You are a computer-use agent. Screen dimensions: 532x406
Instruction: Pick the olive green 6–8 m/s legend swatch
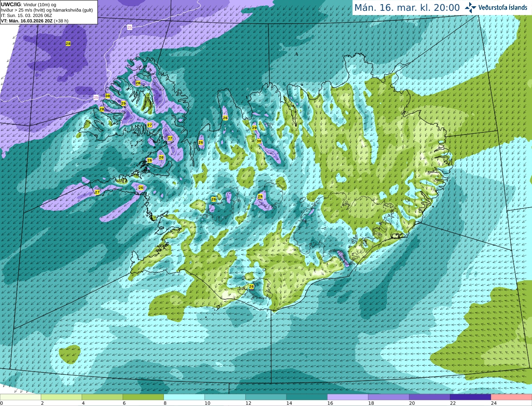(143, 397)
